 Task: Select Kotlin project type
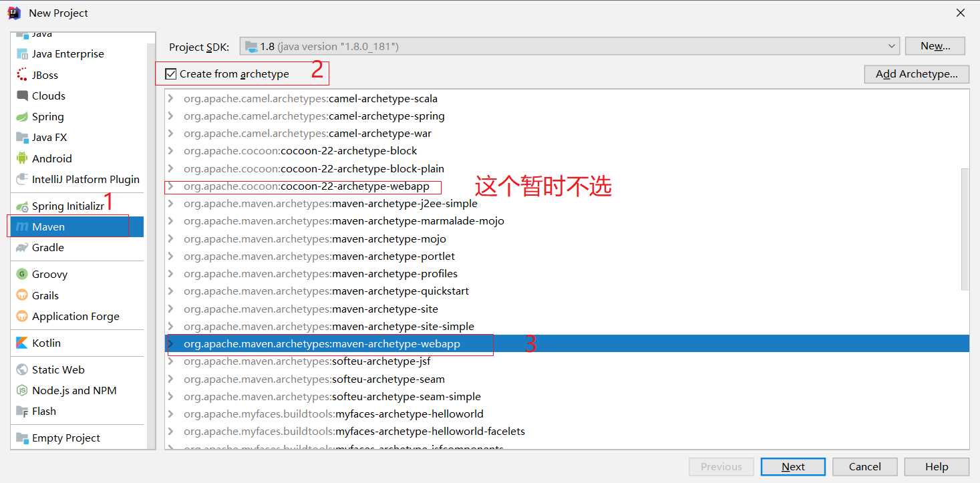tap(77, 343)
